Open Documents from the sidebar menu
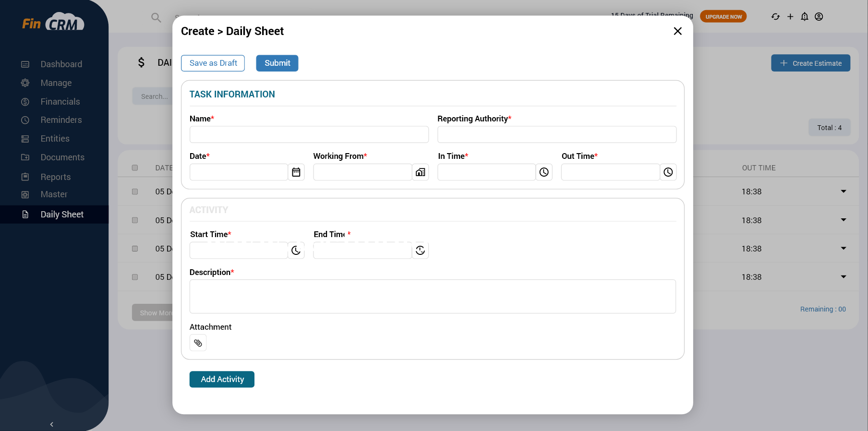This screenshot has height=431, width=868. click(62, 157)
